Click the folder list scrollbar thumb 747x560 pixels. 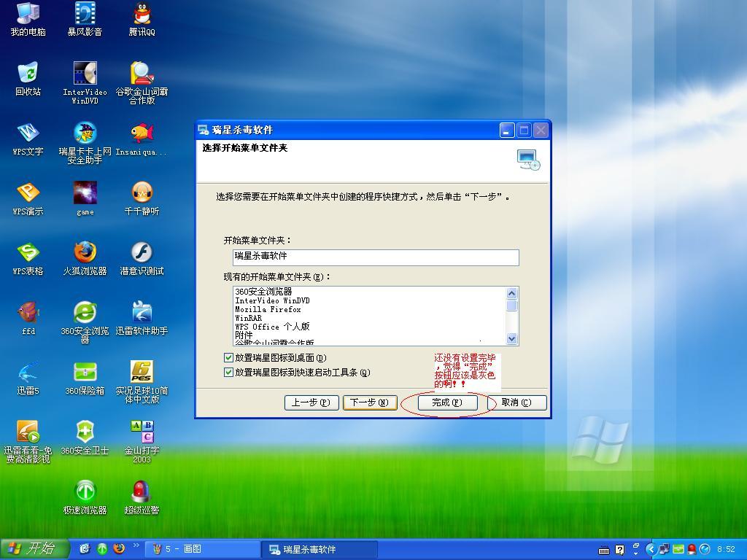pyautogui.click(x=511, y=306)
